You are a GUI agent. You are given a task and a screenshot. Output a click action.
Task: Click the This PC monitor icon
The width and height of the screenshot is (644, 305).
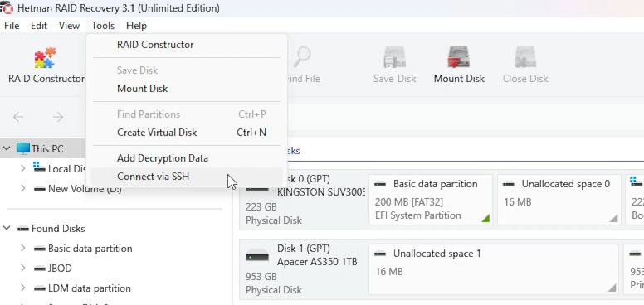pyautogui.click(x=23, y=148)
